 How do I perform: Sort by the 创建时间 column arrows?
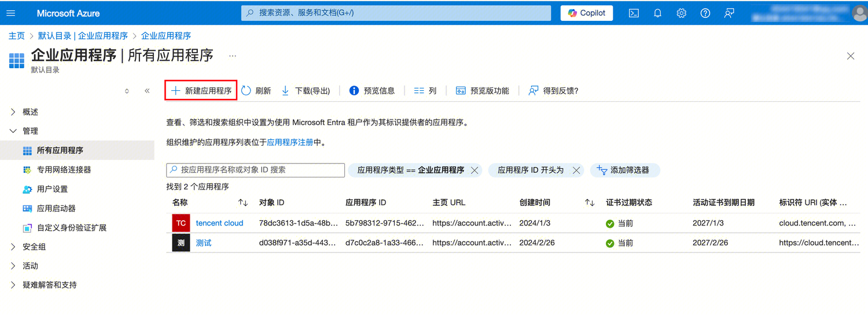click(590, 203)
